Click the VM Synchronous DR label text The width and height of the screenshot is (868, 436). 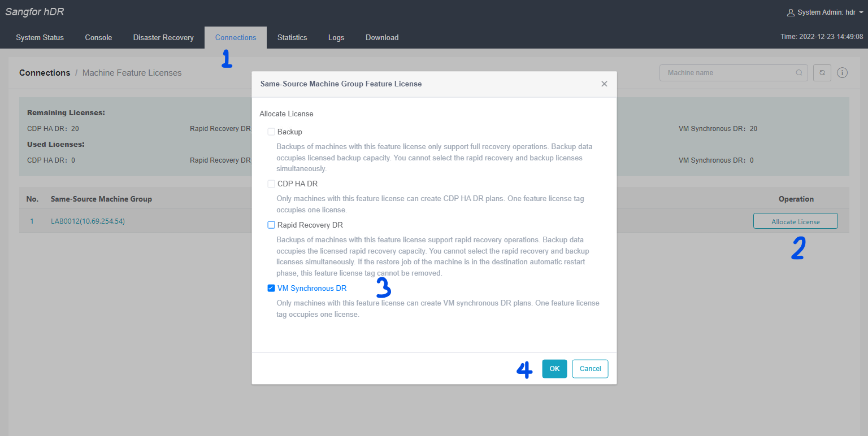(x=312, y=288)
